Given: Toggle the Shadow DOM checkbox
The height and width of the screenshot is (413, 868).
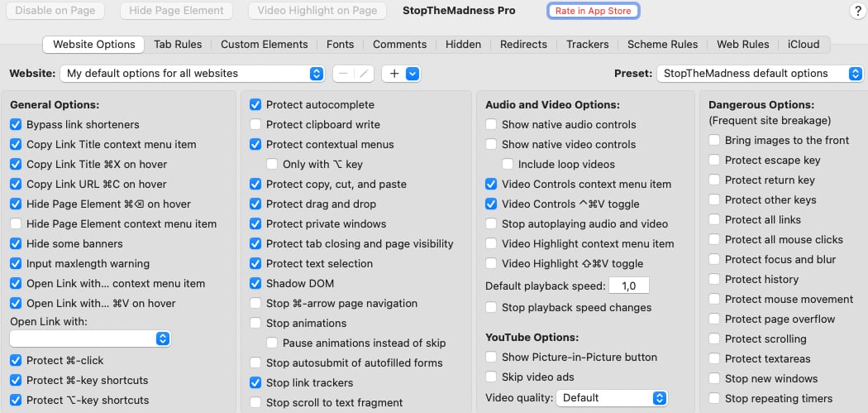Looking at the screenshot, I should [x=255, y=284].
